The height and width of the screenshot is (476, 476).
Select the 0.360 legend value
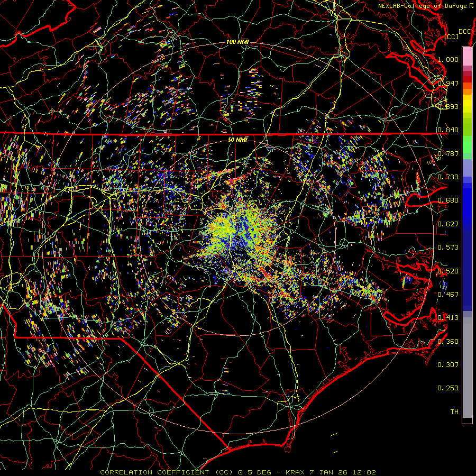click(x=448, y=341)
